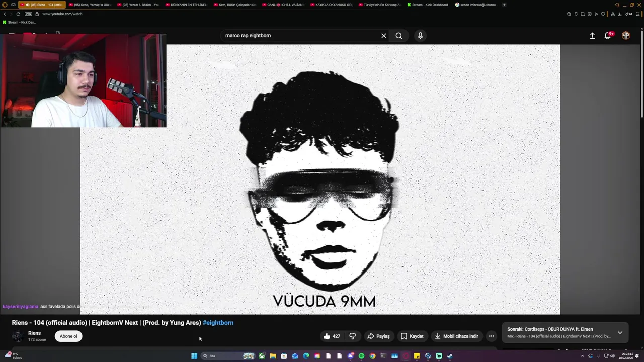Click the Paylaş share button
Viewport: 644px width, 362px height.
378,336
